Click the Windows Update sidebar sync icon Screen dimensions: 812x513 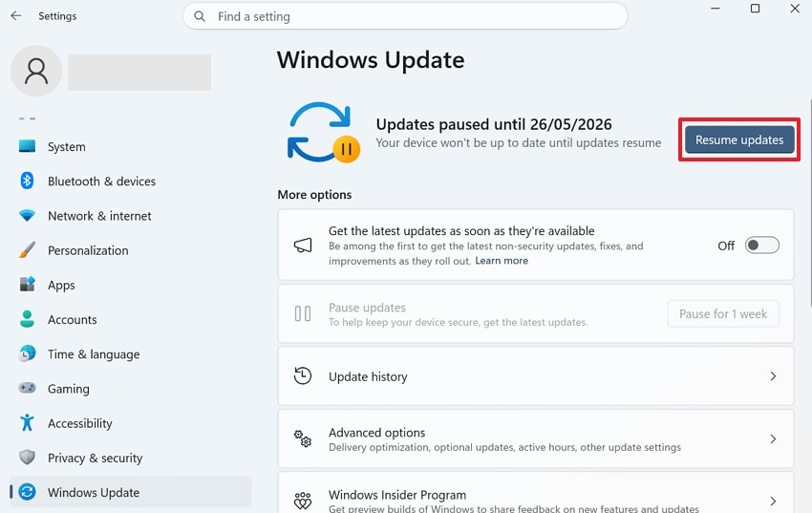click(27, 492)
